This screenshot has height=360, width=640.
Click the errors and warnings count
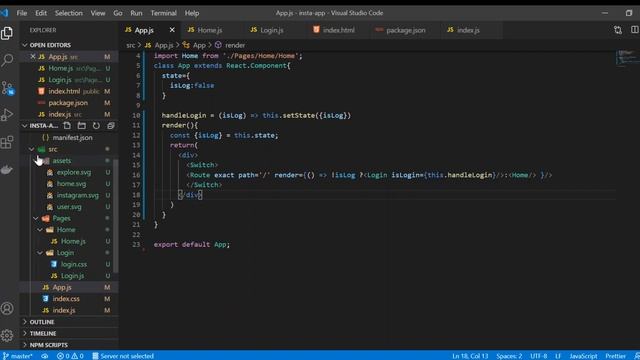(70, 356)
